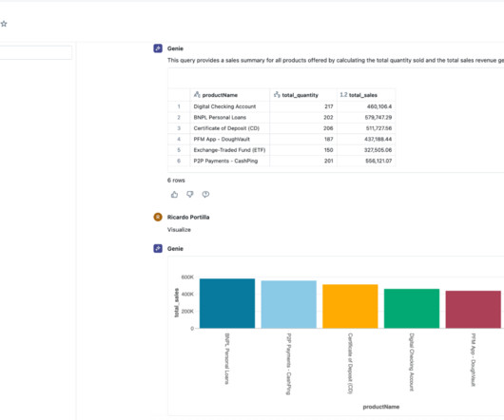Select the BNPL Personal Loans cell

220,118
